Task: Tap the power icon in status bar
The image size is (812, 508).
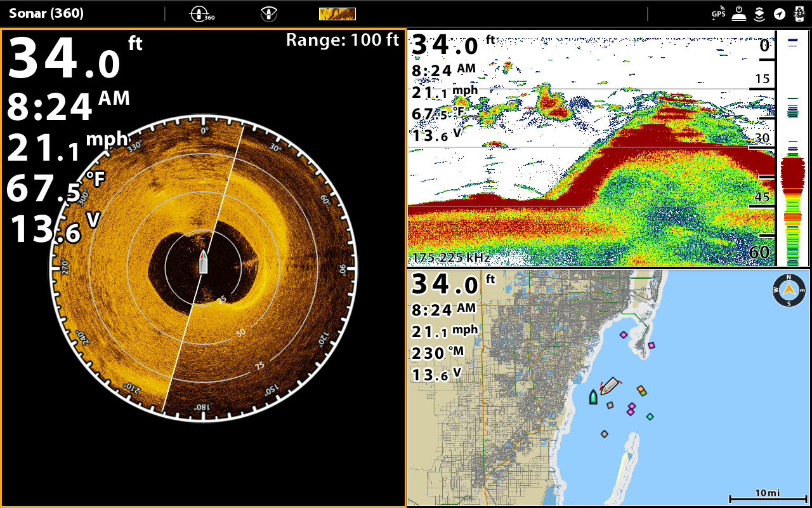Action: click(x=738, y=13)
